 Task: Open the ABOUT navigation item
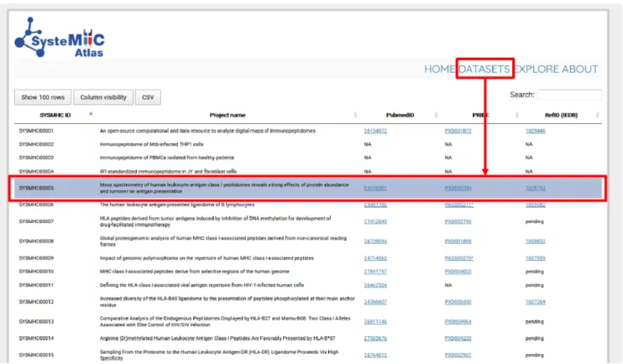coord(579,69)
